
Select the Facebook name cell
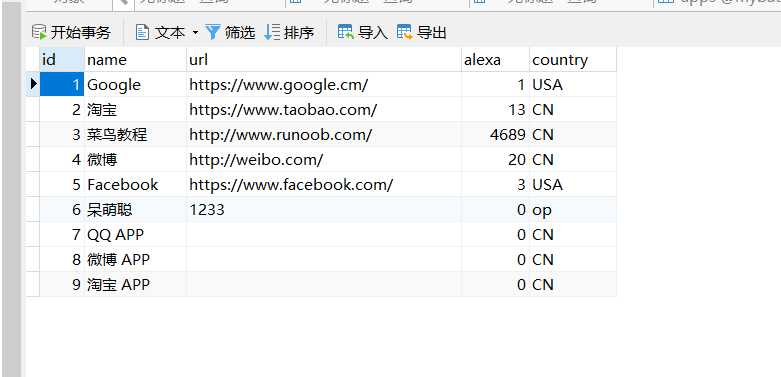coord(135,185)
